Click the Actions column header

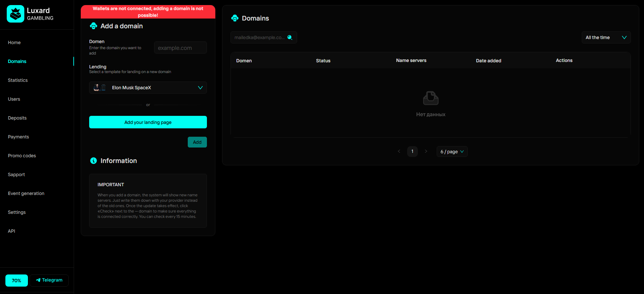564,60
